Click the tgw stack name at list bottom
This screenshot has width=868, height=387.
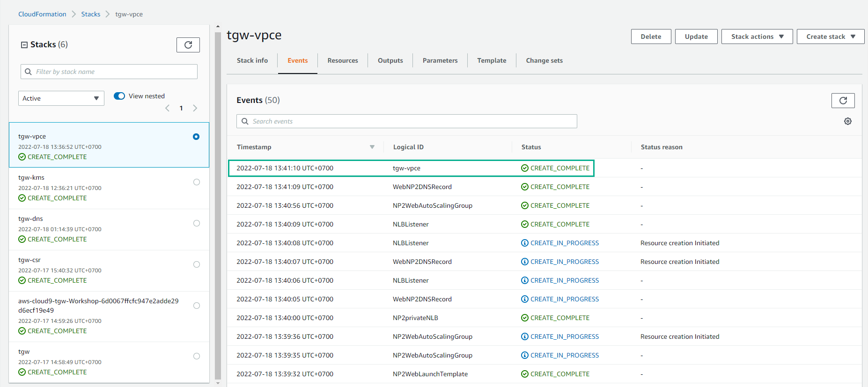click(x=24, y=351)
